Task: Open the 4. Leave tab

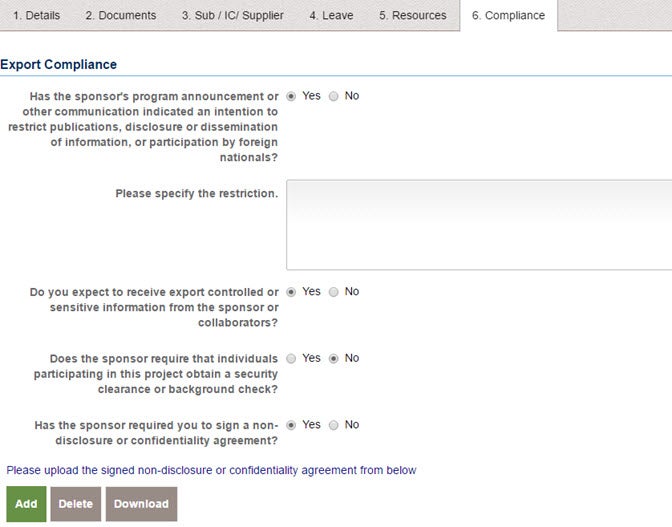Action: click(x=331, y=15)
